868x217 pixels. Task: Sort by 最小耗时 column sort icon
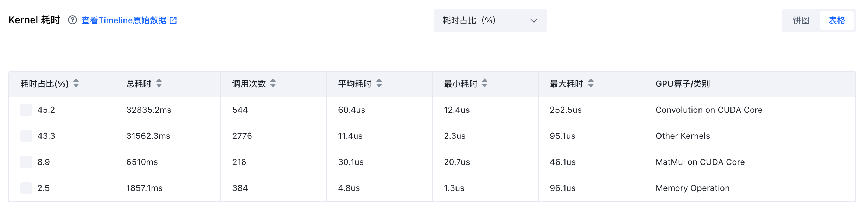[x=485, y=83]
